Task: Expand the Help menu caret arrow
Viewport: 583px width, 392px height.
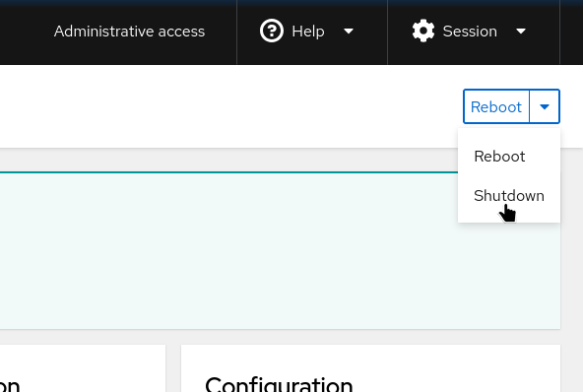Action: (x=349, y=32)
